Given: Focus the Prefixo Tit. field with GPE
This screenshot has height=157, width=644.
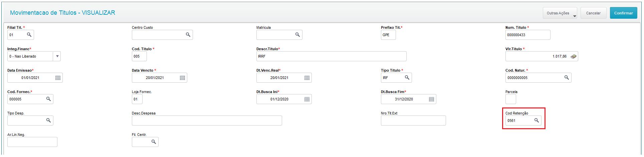Looking at the screenshot, I should point(388,35).
